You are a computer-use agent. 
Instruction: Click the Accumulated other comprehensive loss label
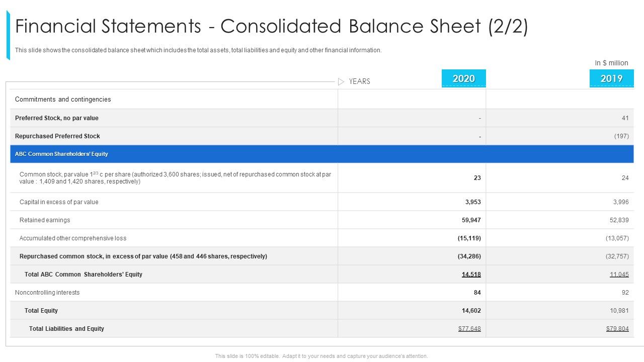(73, 238)
